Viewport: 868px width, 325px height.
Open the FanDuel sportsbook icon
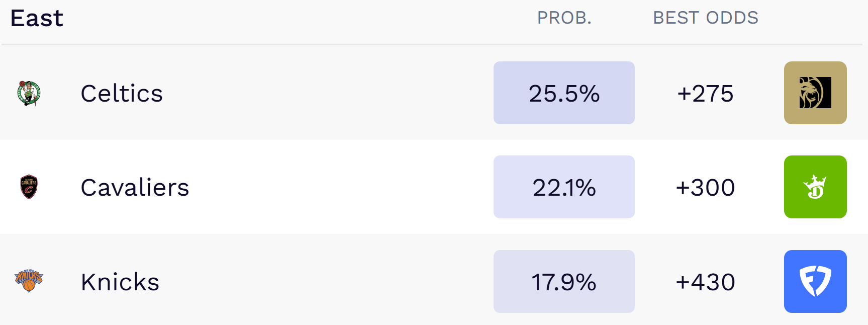pos(815,281)
